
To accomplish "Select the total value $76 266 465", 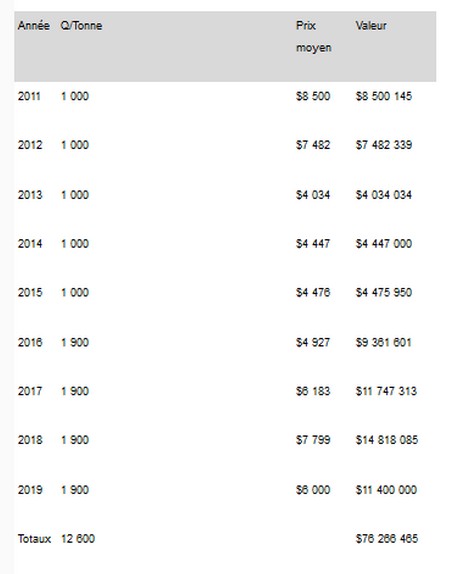I will pyautogui.click(x=387, y=538).
